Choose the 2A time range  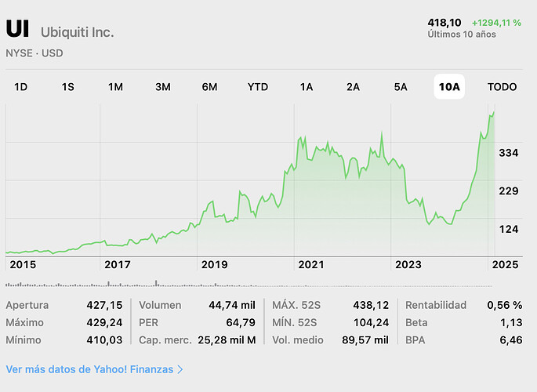[x=353, y=87]
